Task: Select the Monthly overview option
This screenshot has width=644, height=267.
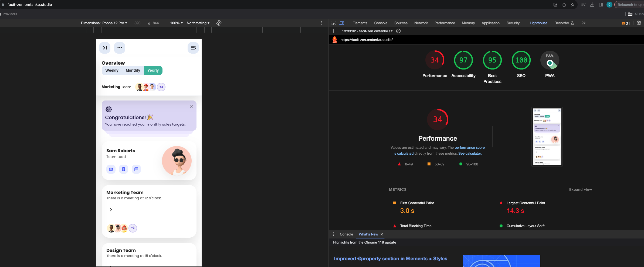Action: click(x=133, y=71)
